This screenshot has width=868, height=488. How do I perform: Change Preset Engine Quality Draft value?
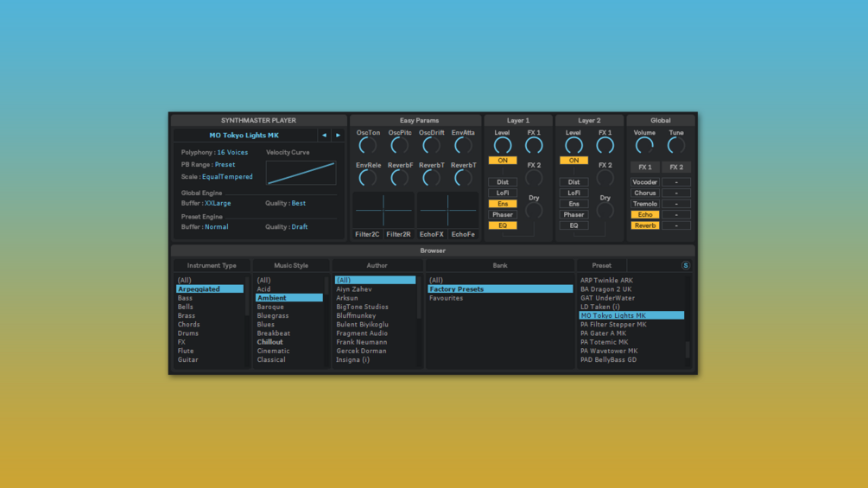(x=300, y=227)
